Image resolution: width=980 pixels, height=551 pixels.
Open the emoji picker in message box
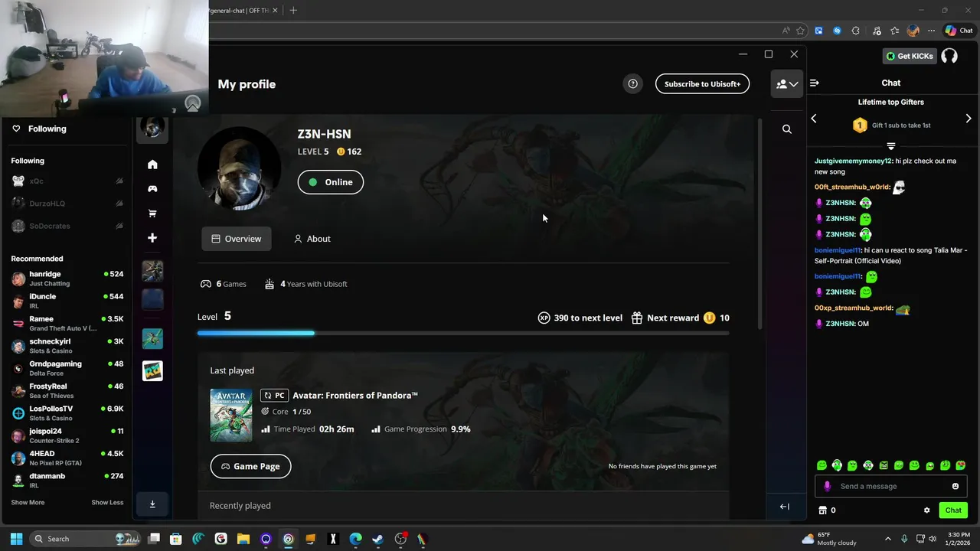(955, 486)
